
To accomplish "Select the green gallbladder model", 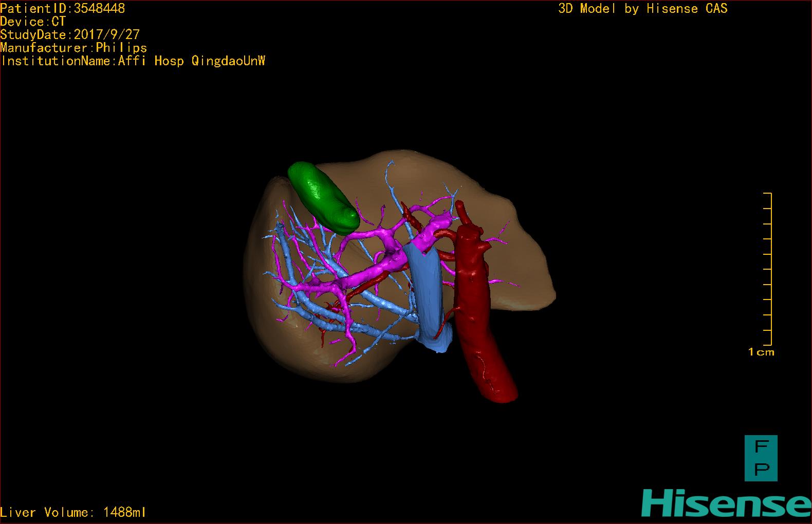I will (x=322, y=196).
